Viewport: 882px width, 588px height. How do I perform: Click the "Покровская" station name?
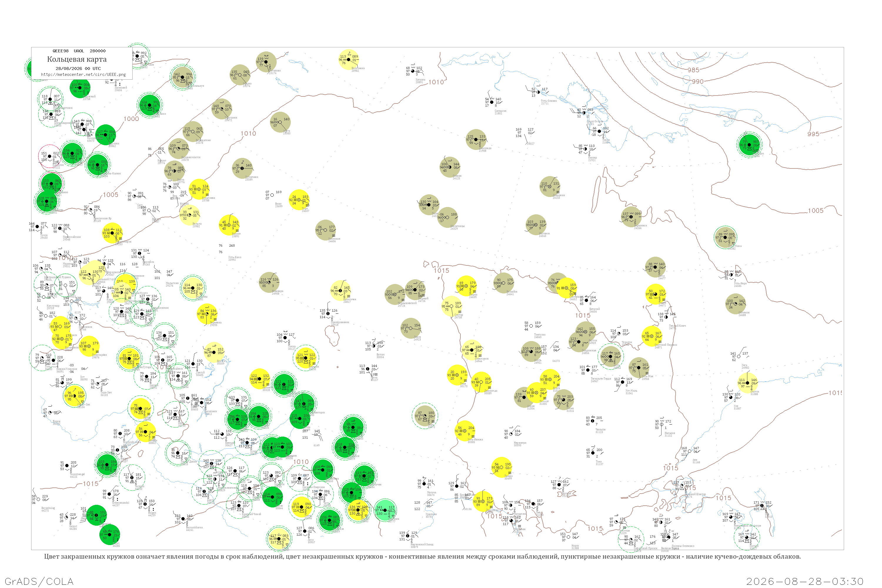tap(589, 350)
